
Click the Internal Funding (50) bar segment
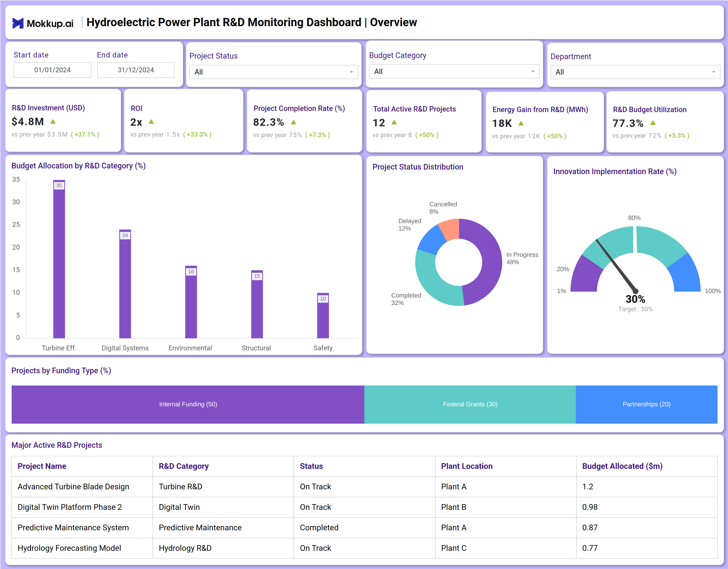click(188, 405)
